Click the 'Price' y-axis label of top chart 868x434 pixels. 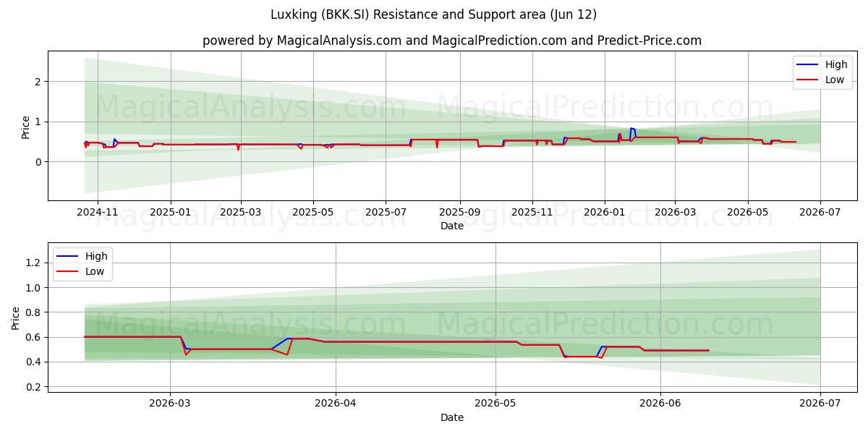[x=26, y=126]
